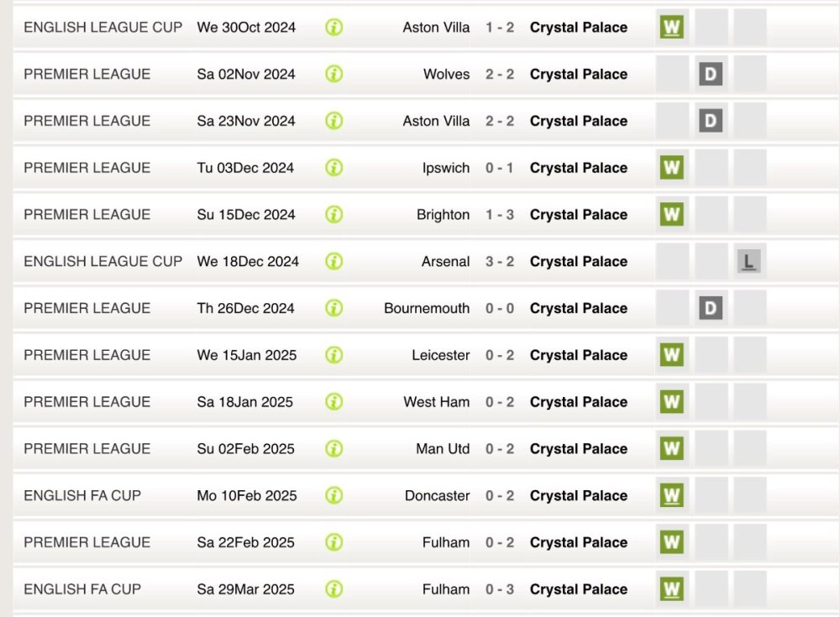The image size is (840, 617).
Task: Click info icon for Doncaster FA Cup match
Action: 333,495
